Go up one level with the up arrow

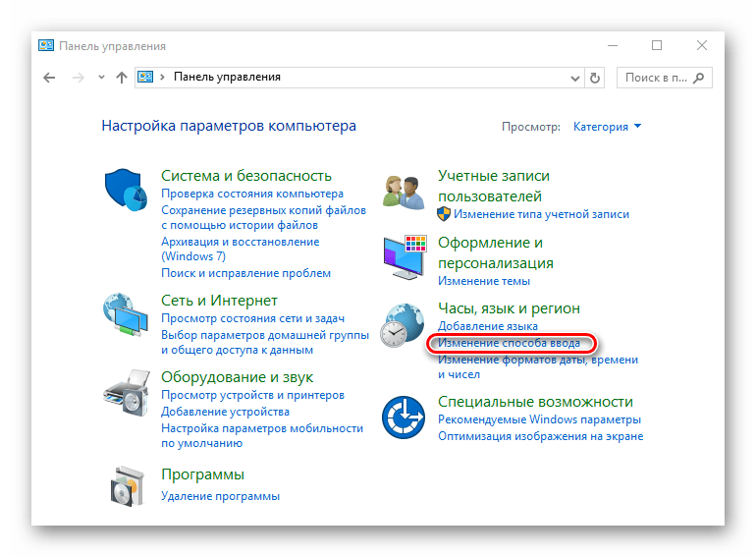(122, 78)
